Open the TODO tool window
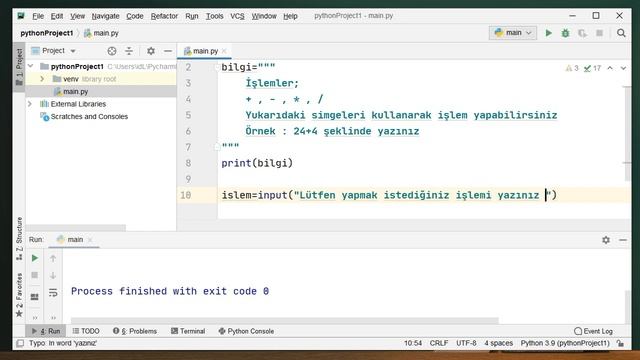 pyautogui.click(x=86, y=331)
